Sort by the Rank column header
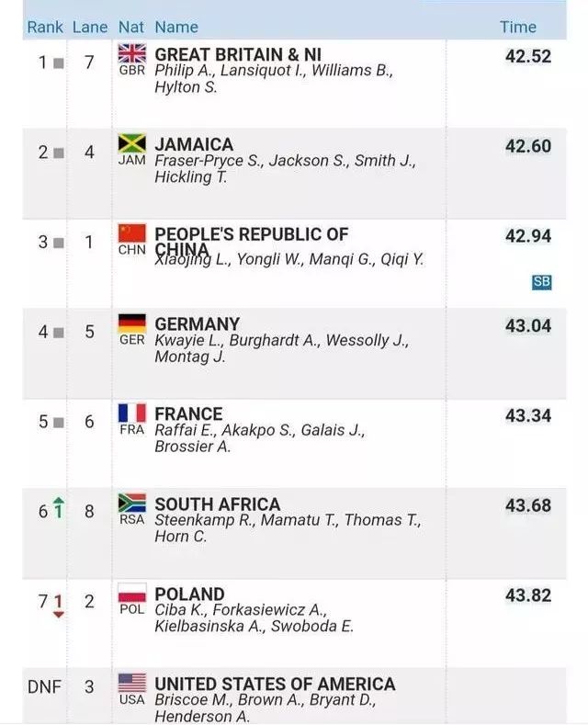The width and height of the screenshot is (588, 725). pyautogui.click(x=45, y=28)
